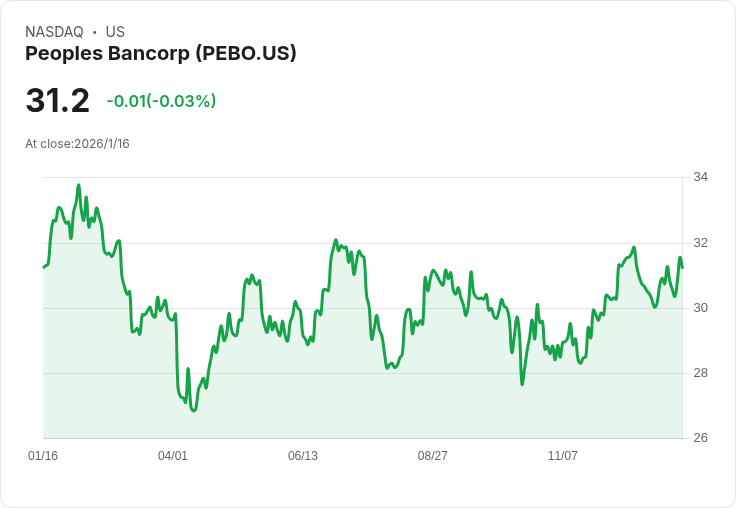Select the US market label
This screenshot has width=736, height=508.
click(115, 32)
